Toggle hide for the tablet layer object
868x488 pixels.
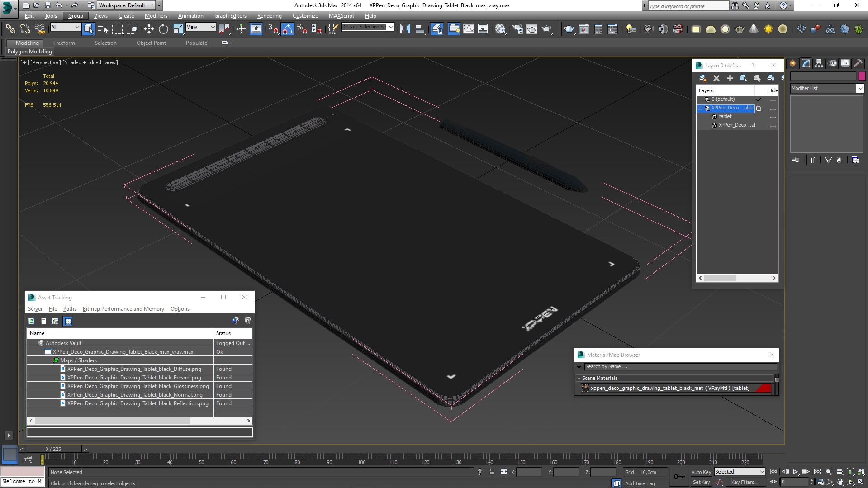coord(773,117)
